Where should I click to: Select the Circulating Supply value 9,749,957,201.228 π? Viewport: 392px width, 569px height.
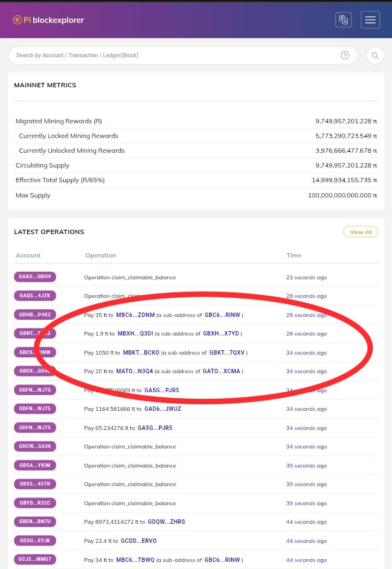346,165
